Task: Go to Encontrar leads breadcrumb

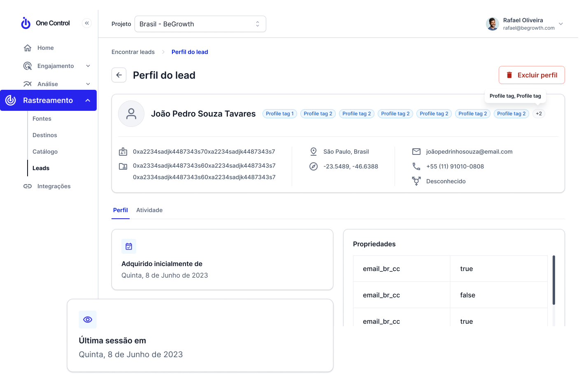Action: 133,52
